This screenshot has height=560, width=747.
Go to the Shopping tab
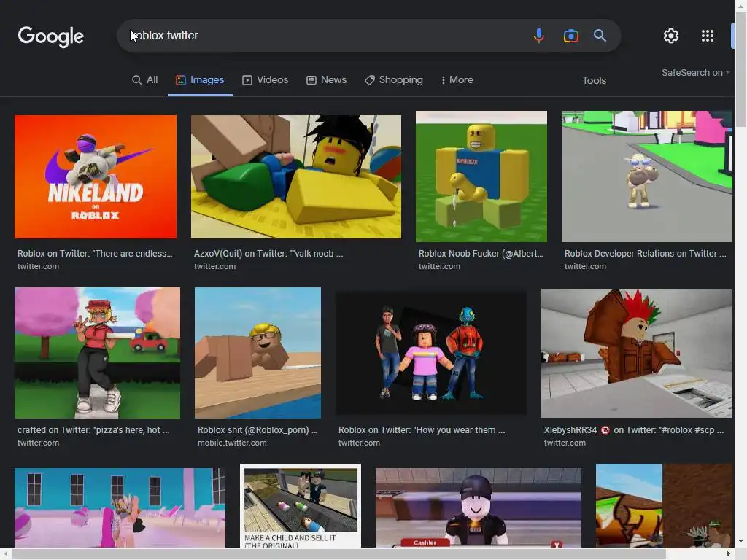point(394,80)
